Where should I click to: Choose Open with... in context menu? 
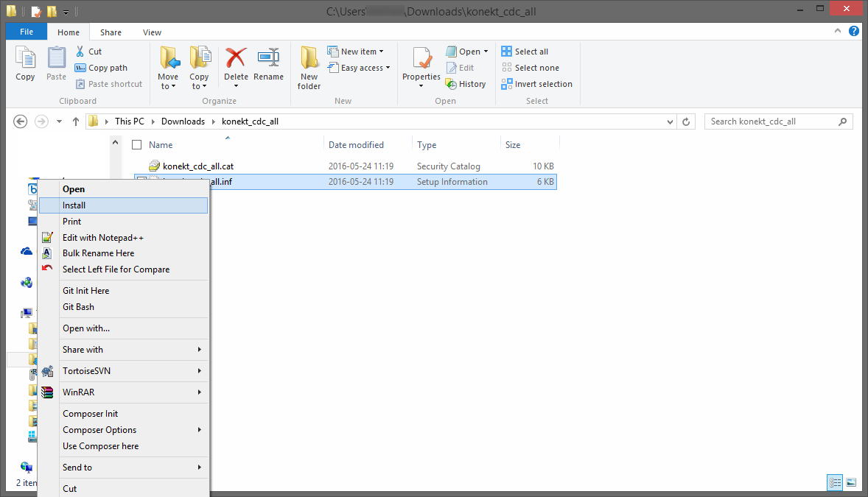point(124,328)
